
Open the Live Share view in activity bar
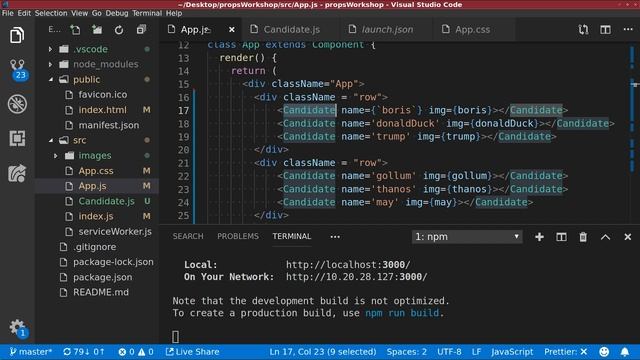(x=17, y=173)
